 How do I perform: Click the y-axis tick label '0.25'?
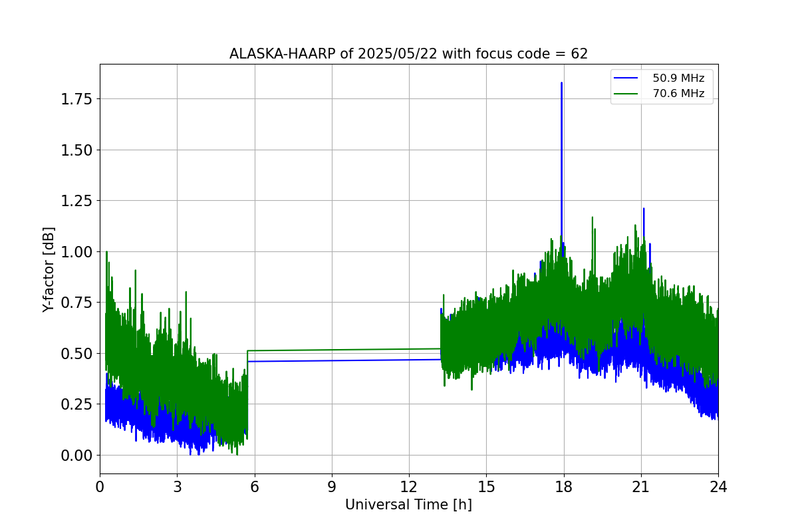pos(78,404)
